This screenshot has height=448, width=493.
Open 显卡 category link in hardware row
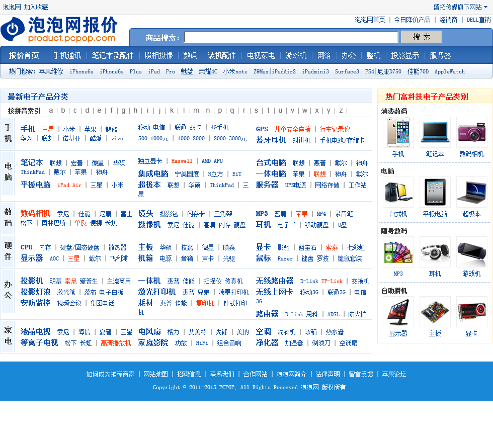[264, 247]
